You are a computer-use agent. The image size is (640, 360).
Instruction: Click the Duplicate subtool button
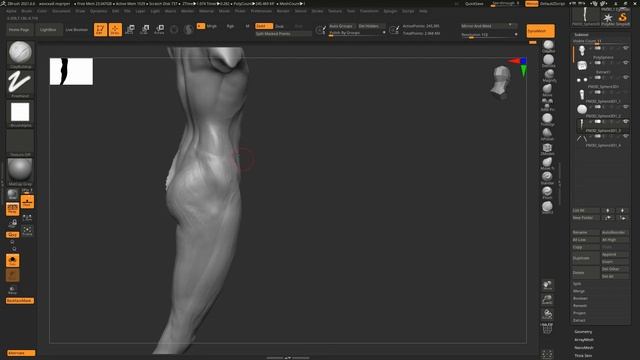(x=586, y=258)
